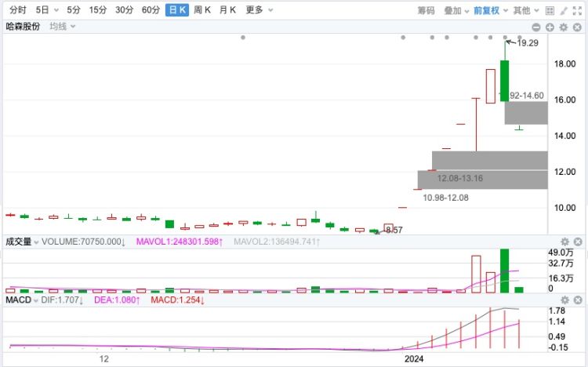
Task: Toggle fullscreen chart view icon
Action: [578, 10]
